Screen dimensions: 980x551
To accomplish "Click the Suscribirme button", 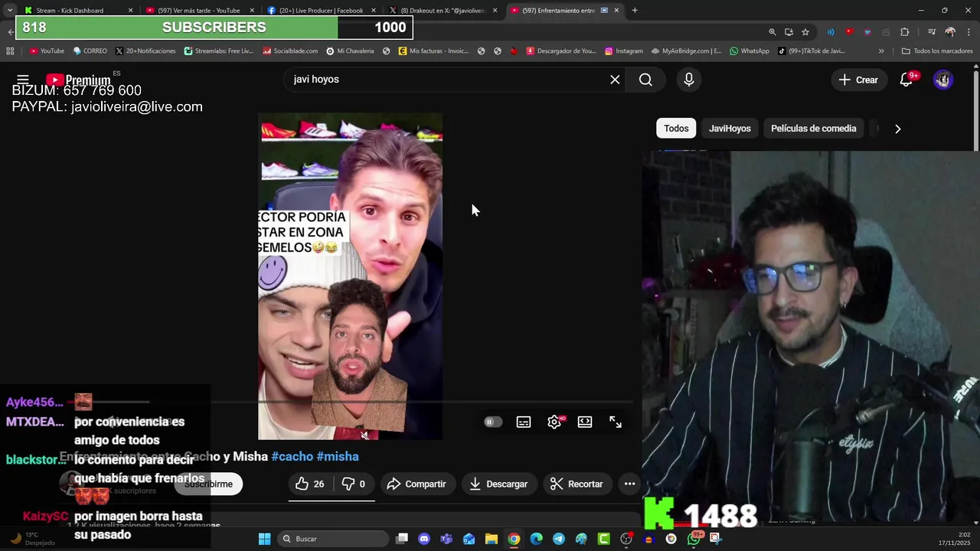I will [x=208, y=484].
